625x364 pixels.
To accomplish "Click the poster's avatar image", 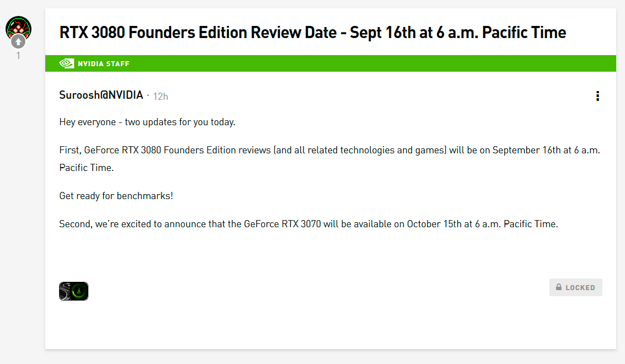I will [18, 25].
